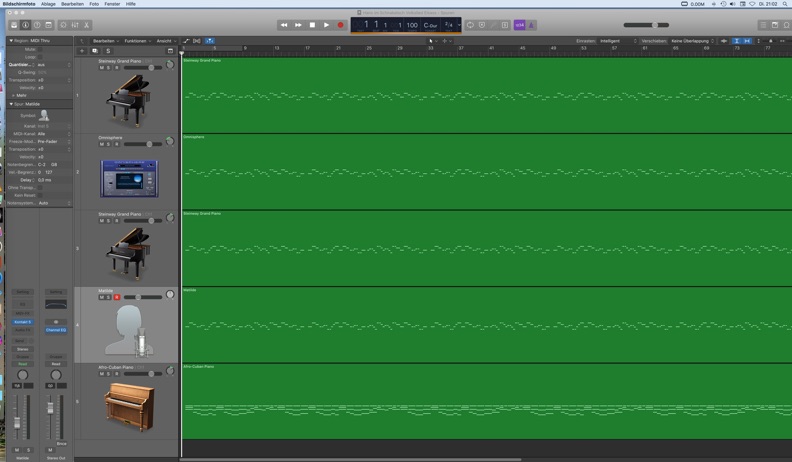Open the Einrasten Intelligent dropdown
792x462 pixels.
[x=618, y=41]
